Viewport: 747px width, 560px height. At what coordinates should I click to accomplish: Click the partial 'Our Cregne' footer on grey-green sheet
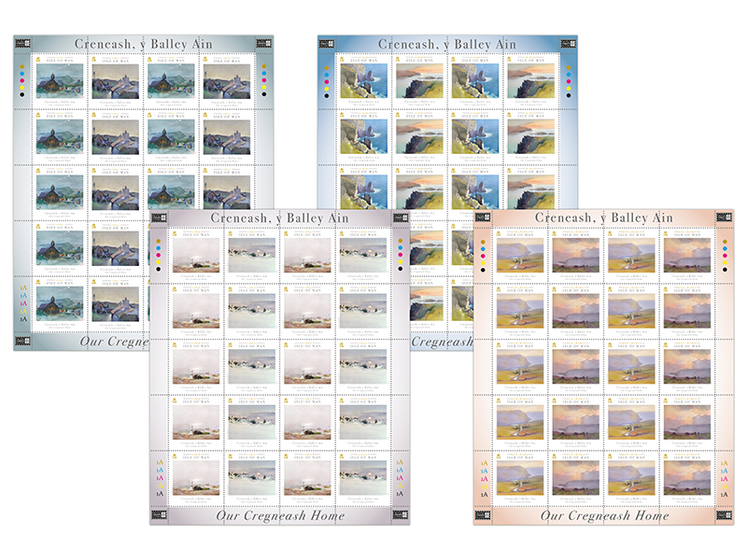tap(114, 342)
